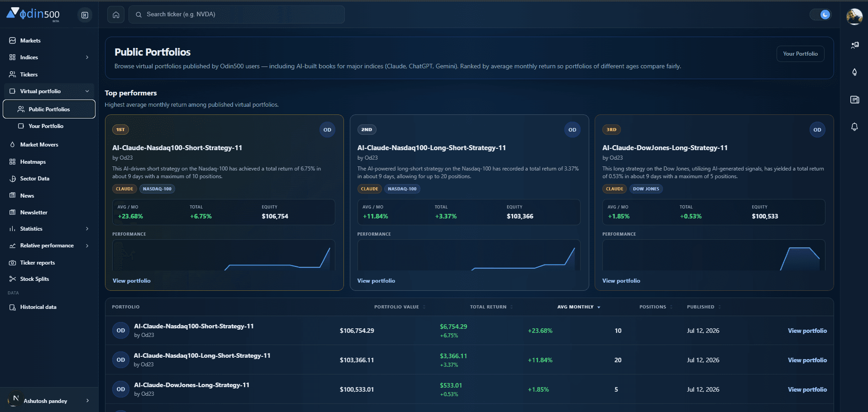868x412 pixels.
Task: Expand the Indices submenu chevron
Action: click(87, 57)
